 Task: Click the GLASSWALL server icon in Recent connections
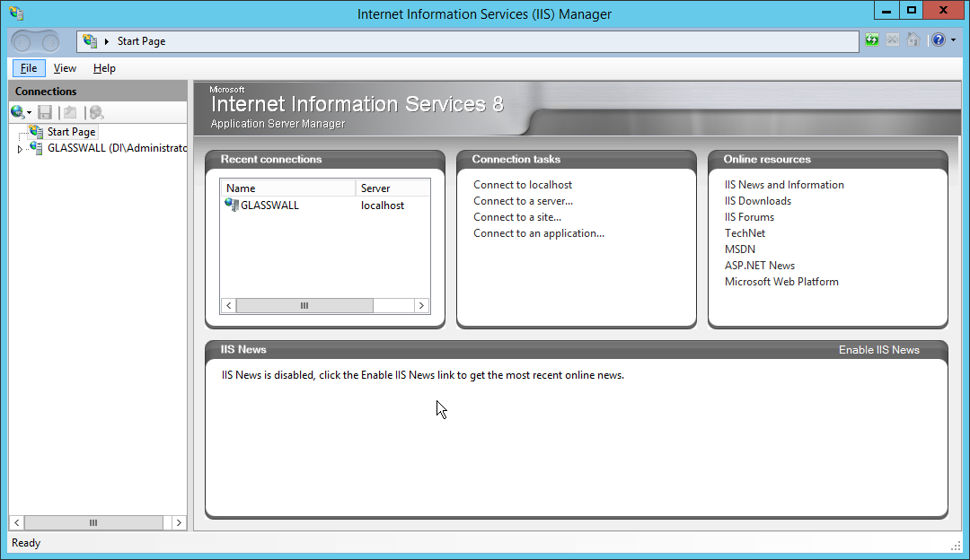tap(232, 206)
